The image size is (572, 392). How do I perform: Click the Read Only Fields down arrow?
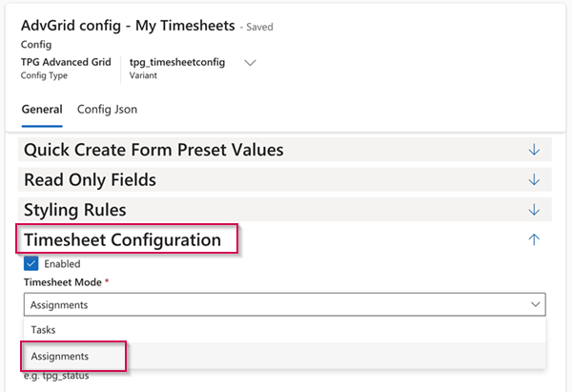click(534, 179)
